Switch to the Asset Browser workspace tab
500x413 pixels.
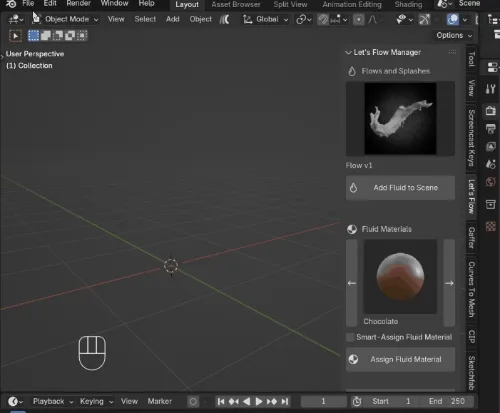(x=236, y=4)
